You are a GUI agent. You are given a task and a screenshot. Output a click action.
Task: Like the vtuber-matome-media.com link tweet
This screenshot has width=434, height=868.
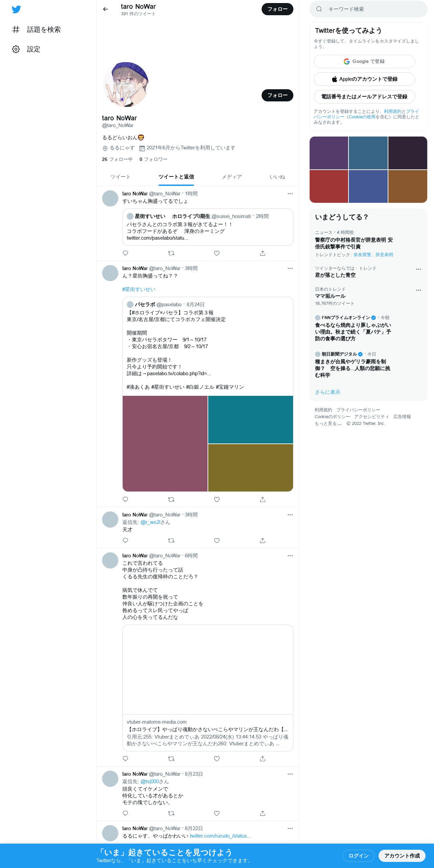(217, 758)
